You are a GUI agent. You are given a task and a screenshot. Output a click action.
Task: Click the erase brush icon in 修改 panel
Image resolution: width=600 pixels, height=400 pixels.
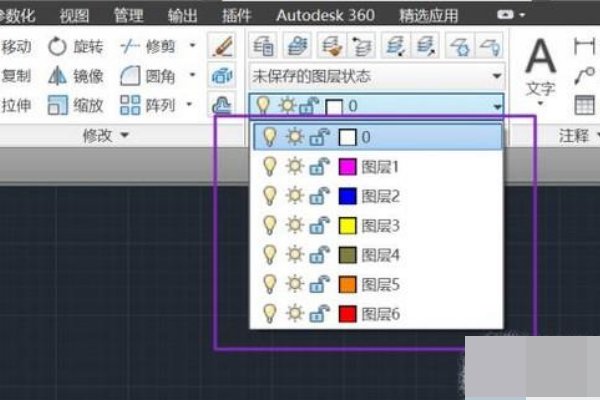[222, 46]
